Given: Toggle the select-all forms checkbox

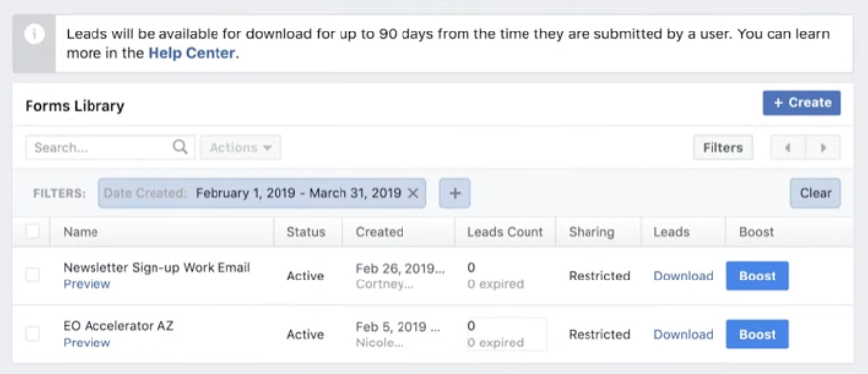Looking at the screenshot, I should pos(32,232).
